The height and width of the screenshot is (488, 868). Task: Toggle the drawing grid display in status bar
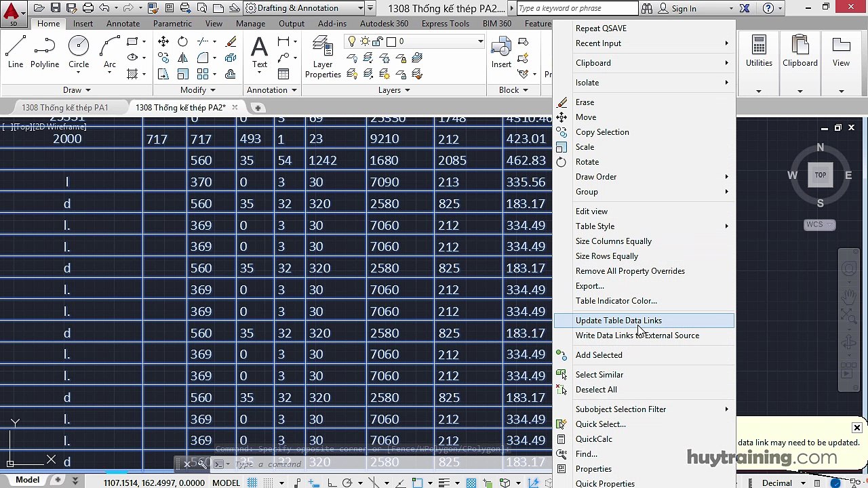(x=252, y=483)
